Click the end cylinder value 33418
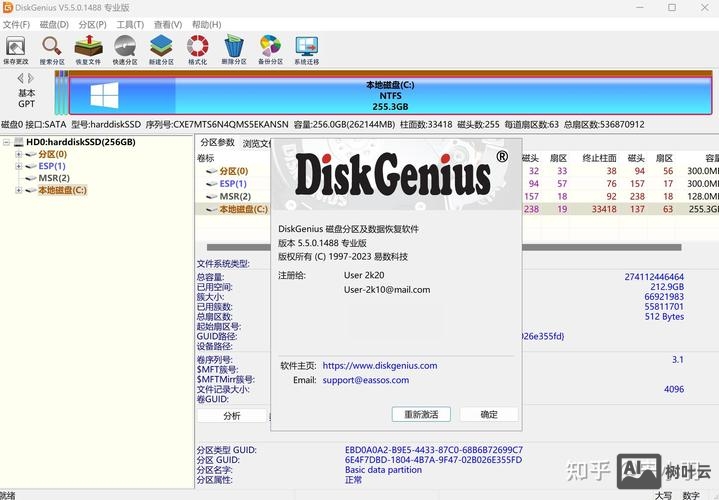 point(604,209)
